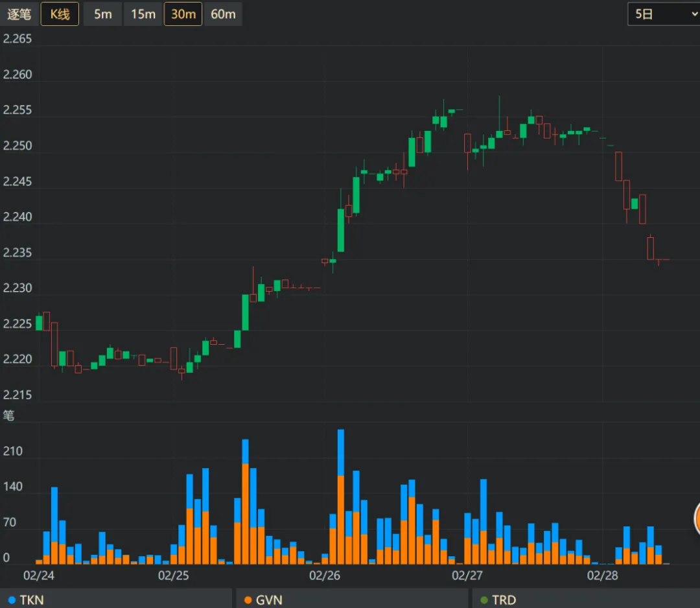Click the 笔 volume unit label
This screenshot has width=700, height=608.
[8, 415]
